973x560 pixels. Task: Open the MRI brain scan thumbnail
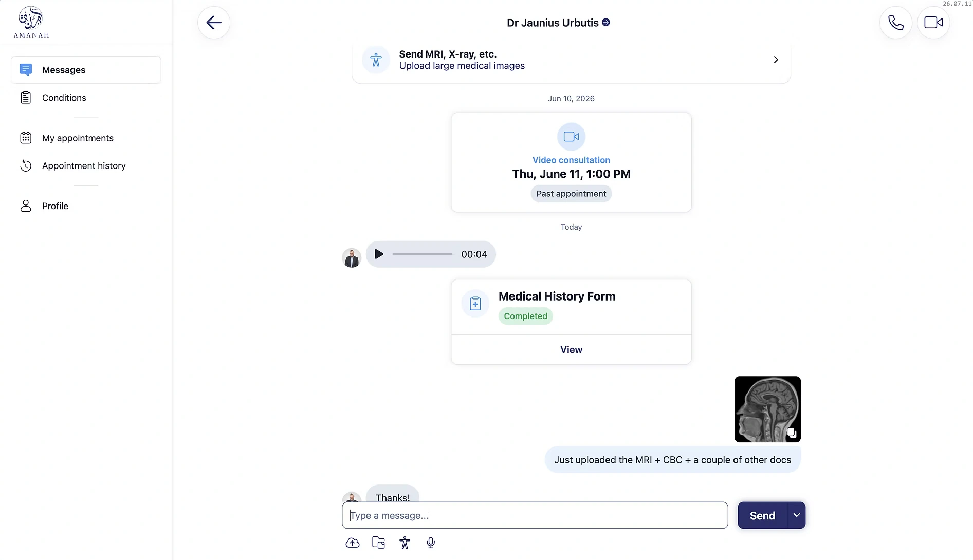point(767,409)
